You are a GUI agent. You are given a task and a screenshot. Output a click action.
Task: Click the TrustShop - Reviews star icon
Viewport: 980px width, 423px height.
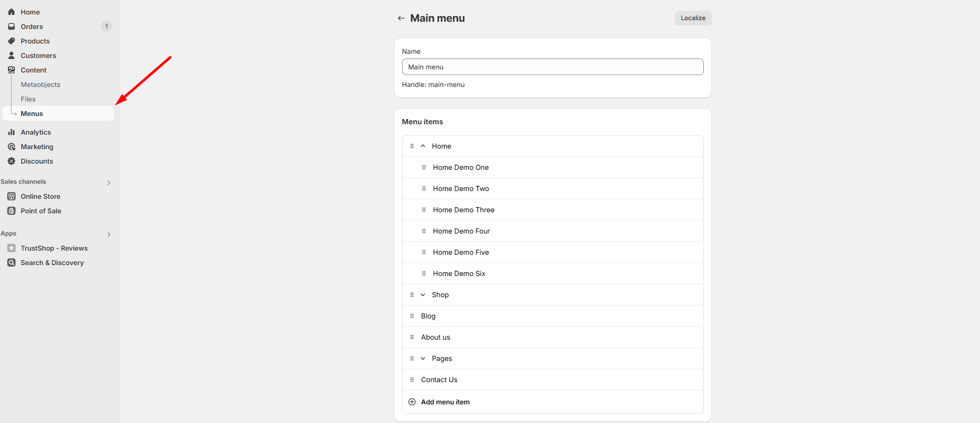tap(11, 248)
